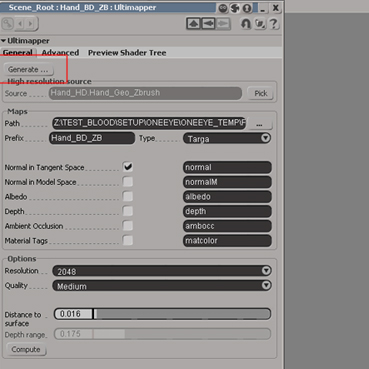Image resolution: width=369 pixels, height=369 pixels.
Task: Open the Quality dropdown showing Medium
Action: click(162, 286)
